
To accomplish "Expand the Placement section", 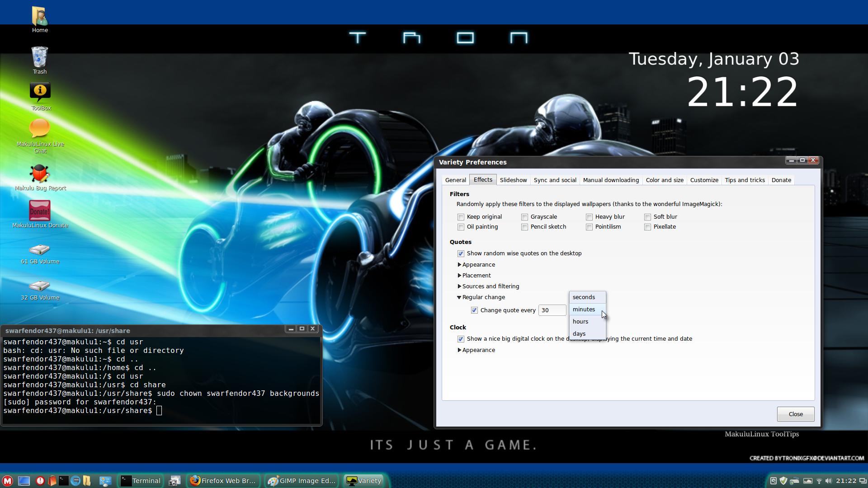I will [474, 276].
